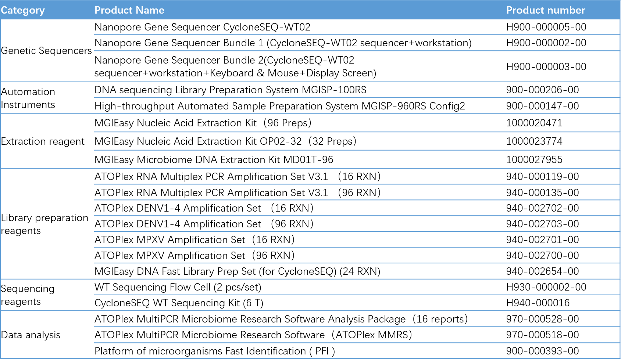Click product number 970-000518-00
This screenshot has width=621, height=364.
tap(543, 335)
